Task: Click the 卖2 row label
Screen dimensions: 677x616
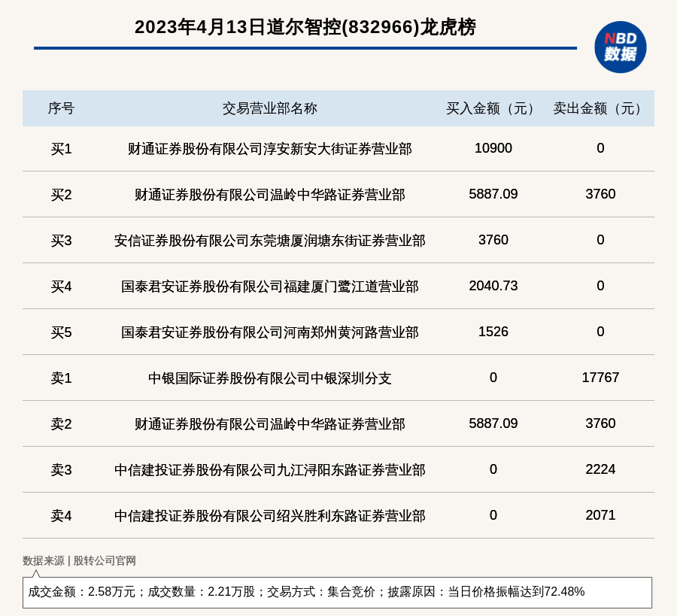Action: click(61, 423)
